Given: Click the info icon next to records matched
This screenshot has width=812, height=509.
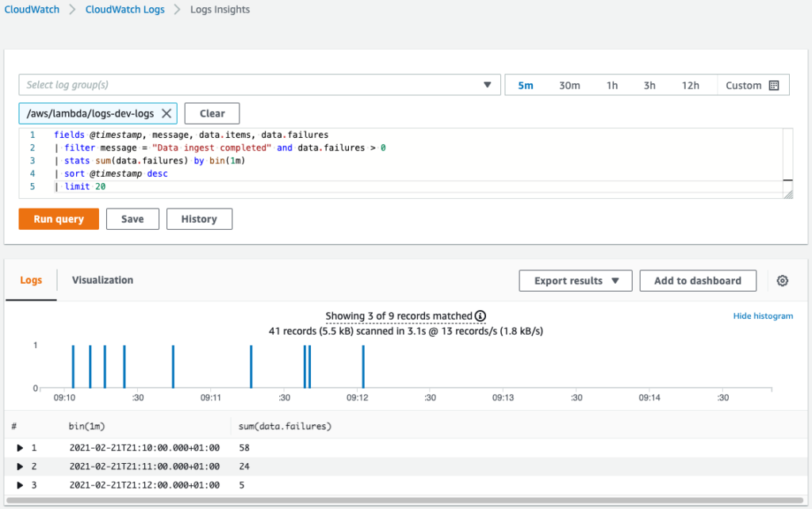Looking at the screenshot, I should click(481, 316).
